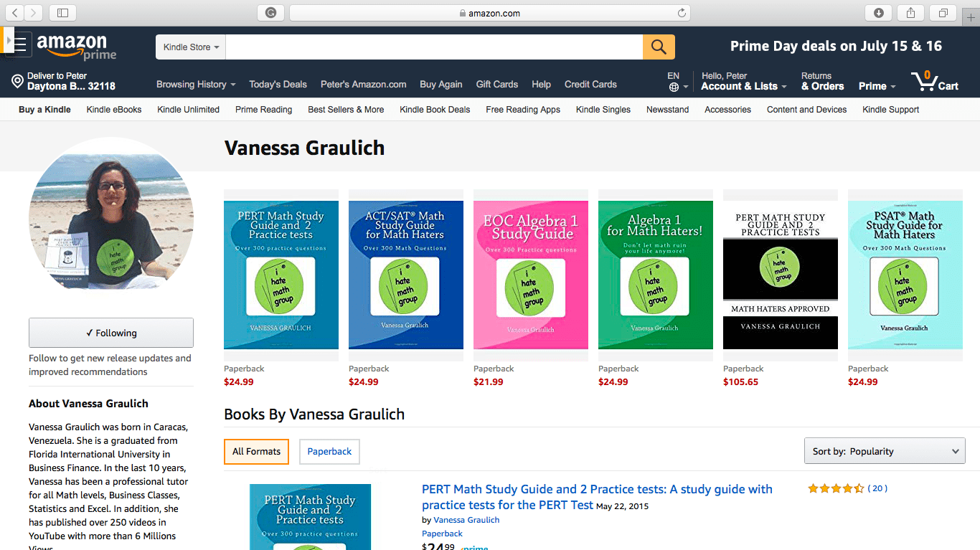Click the language globe icon
Screen dimensions: 980x550
[674, 87]
